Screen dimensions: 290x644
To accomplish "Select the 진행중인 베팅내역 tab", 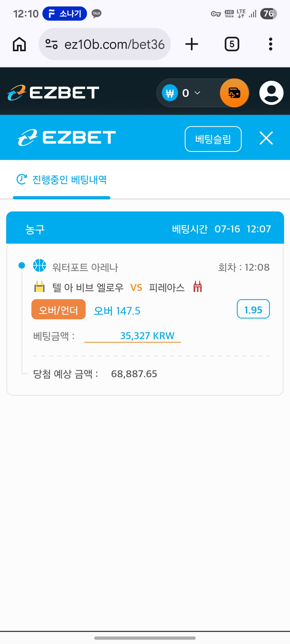I will tap(62, 180).
